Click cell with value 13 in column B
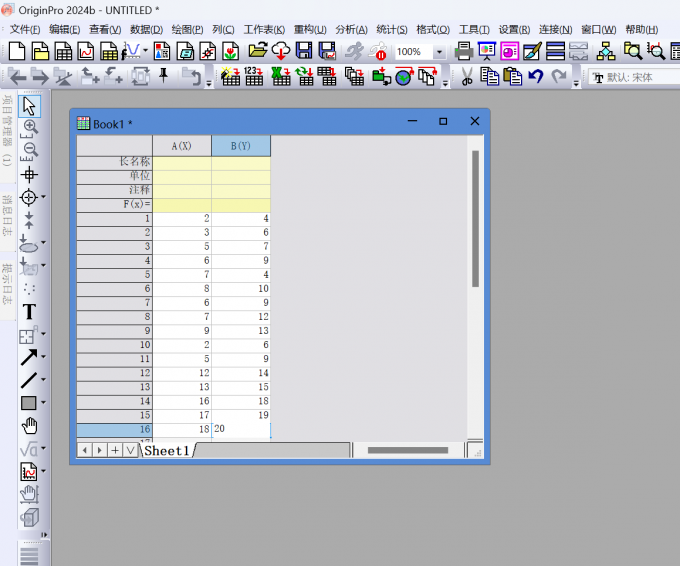Image resolution: width=680 pixels, height=566 pixels. tap(241, 331)
